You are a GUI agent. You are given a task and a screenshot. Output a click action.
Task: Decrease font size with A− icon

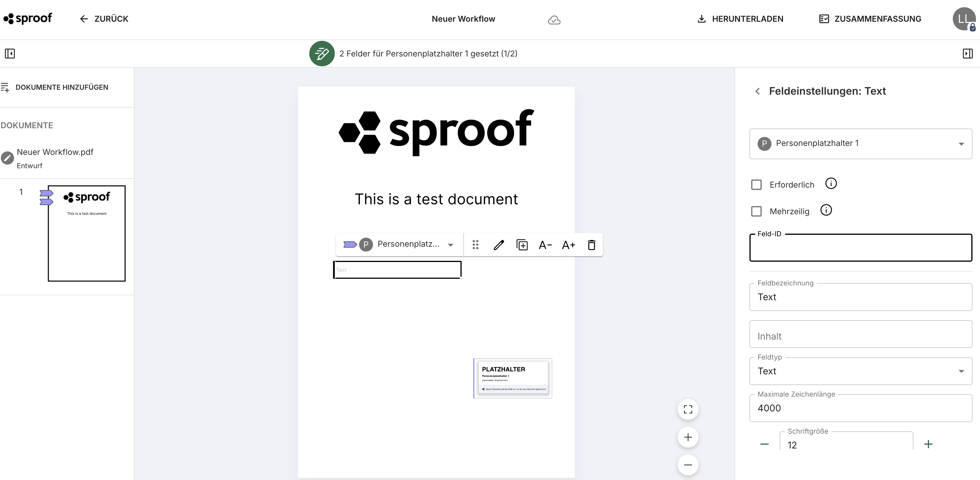pyautogui.click(x=545, y=245)
